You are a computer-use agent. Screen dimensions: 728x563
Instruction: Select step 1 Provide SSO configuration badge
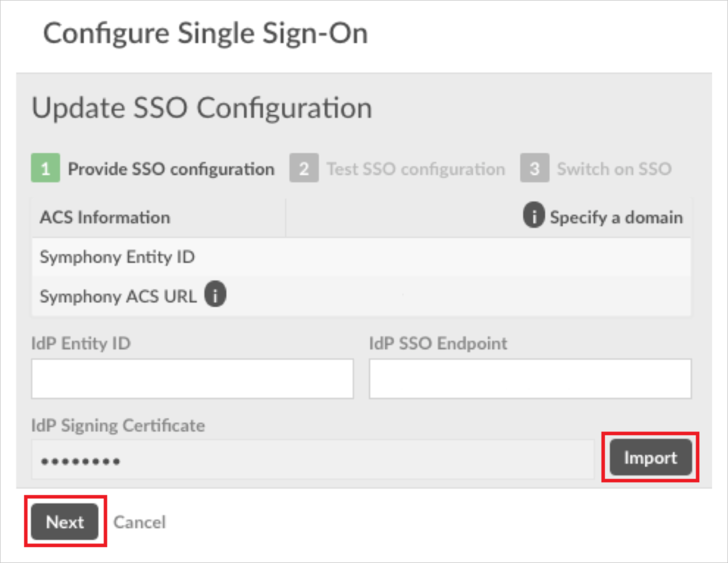point(45,168)
